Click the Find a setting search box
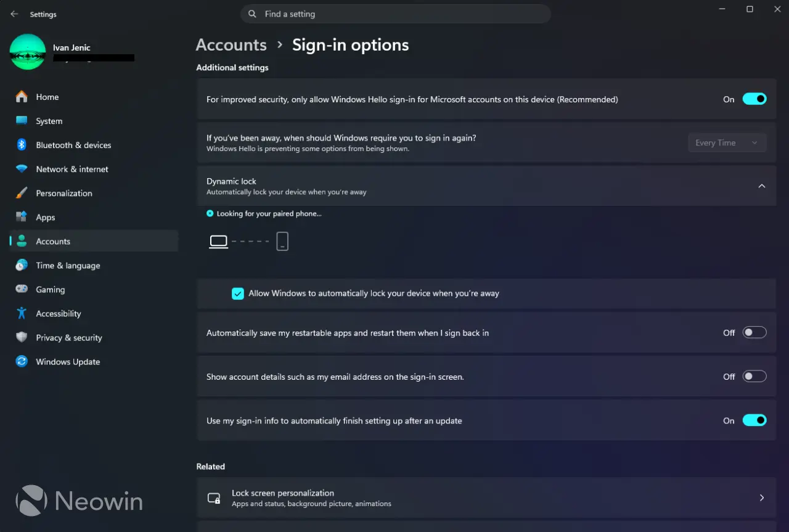 395,14
